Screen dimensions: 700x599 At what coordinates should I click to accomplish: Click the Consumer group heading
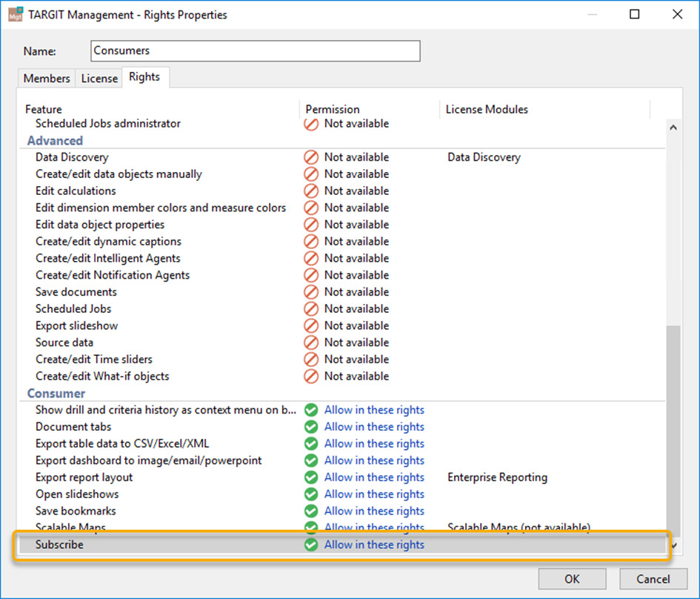[56, 394]
